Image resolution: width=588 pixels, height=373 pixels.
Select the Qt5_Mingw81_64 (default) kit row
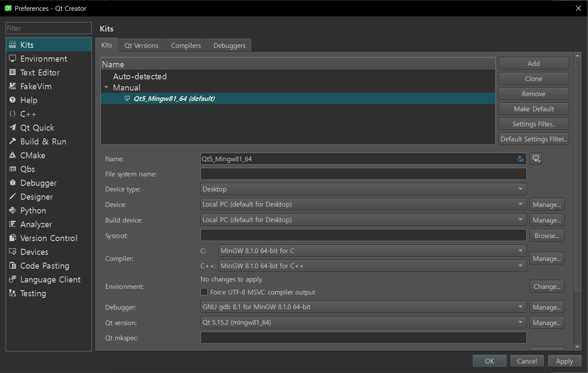pyautogui.click(x=298, y=98)
